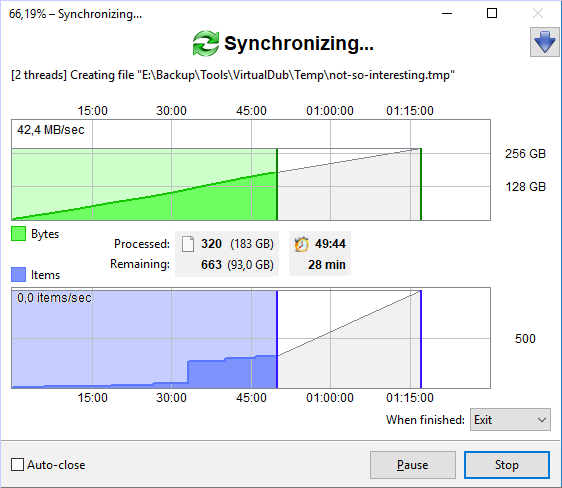Viewport: 562px width, 488px height.
Task: Click the file document icon beside Processed
Action: (x=188, y=244)
